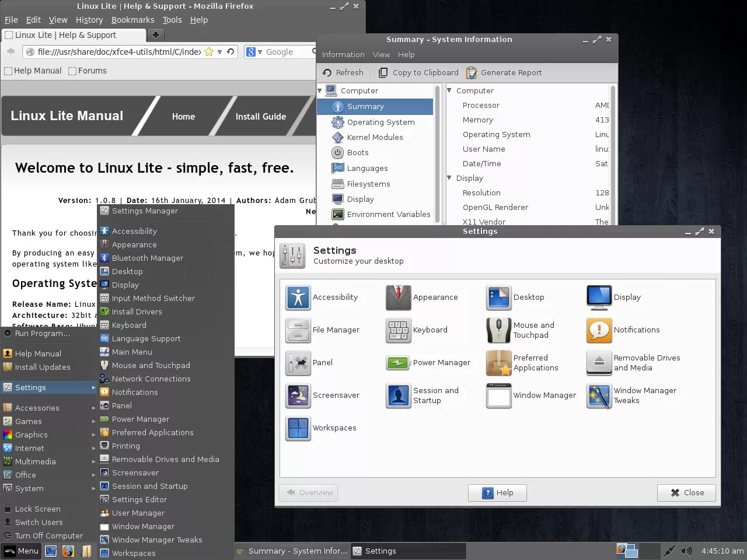The image size is (747, 560).
Task: Click Close button in Settings window
Action: (x=686, y=493)
